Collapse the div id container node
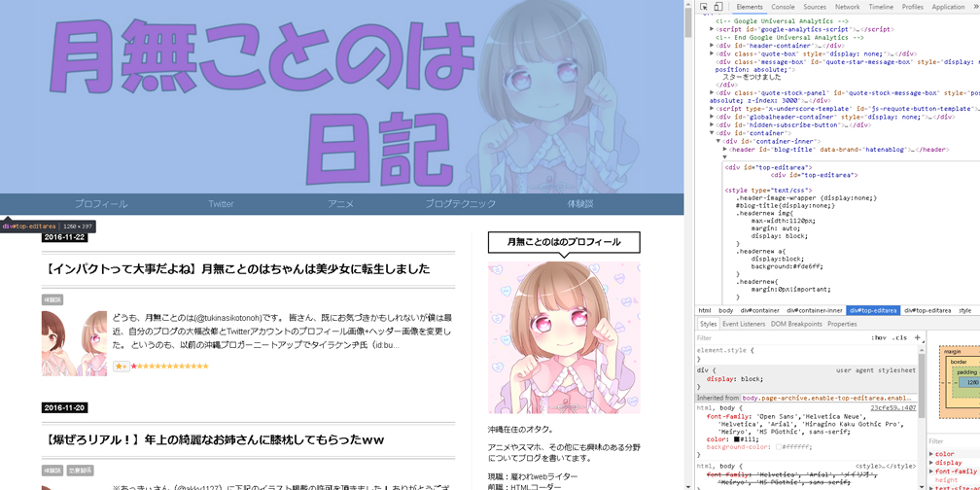Screen dimensions: 980x490 [x=712, y=133]
